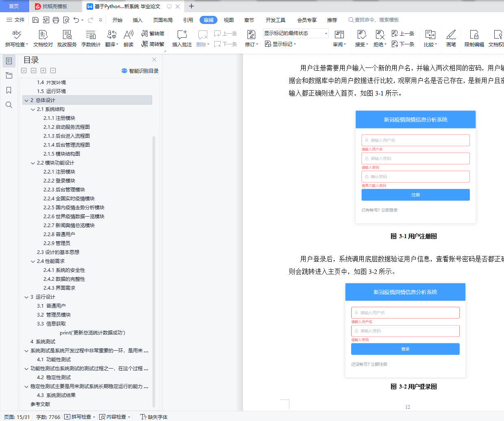
Task: Open Restrict Editing (限制编辑)
Action: click(x=474, y=39)
